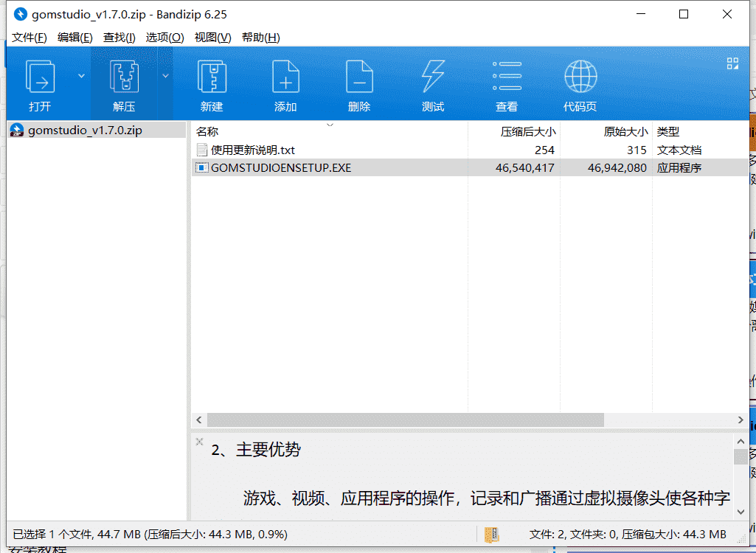Maximize the Bandizip window
The image size is (756, 553).
point(684,14)
